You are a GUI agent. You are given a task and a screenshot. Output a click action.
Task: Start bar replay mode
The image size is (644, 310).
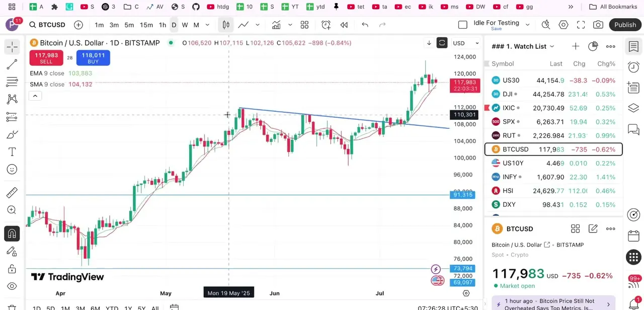pyautogui.click(x=344, y=25)
